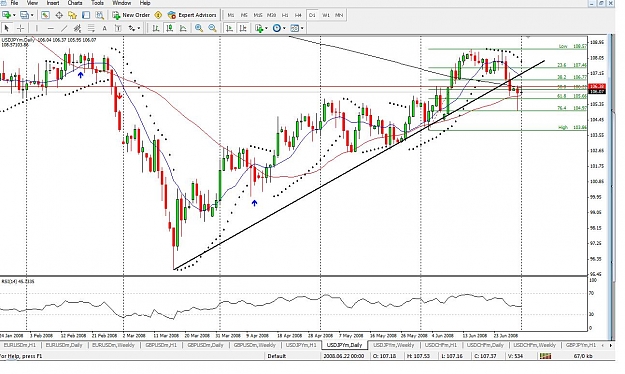
Task: Open the chart templates icon
Action: (295, 28)
